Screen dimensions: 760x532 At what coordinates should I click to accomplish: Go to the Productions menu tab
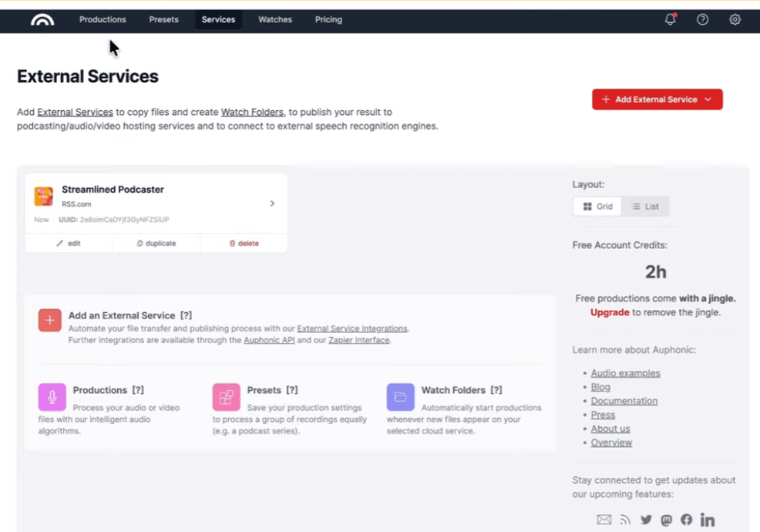(103, 20)
